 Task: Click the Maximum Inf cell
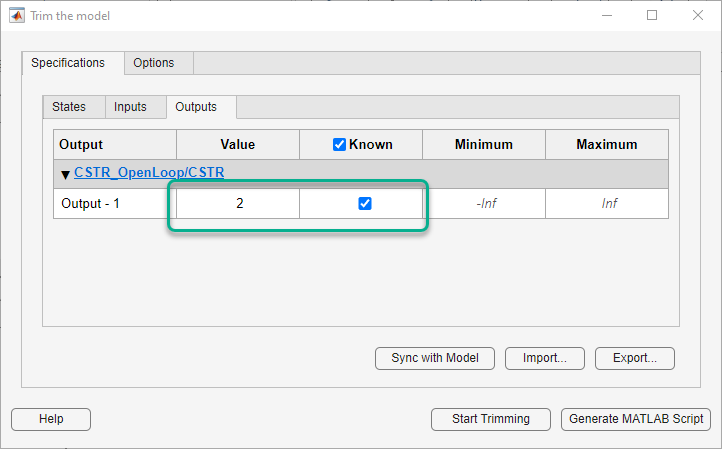(x=608, y=203)
